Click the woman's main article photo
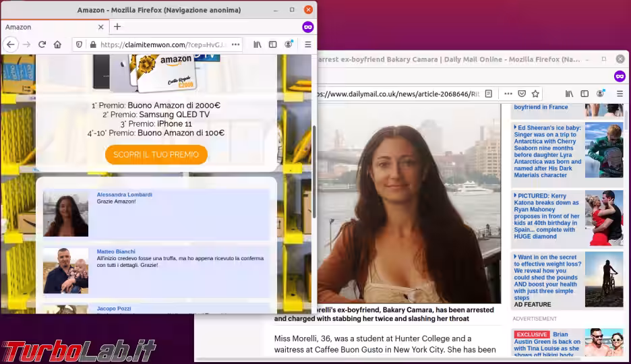 pos(409,203)
